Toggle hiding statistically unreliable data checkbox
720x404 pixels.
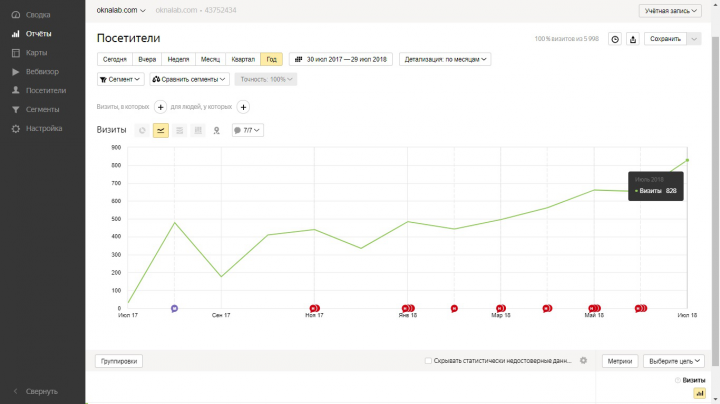pyautogui.click(x=428, y=361)
